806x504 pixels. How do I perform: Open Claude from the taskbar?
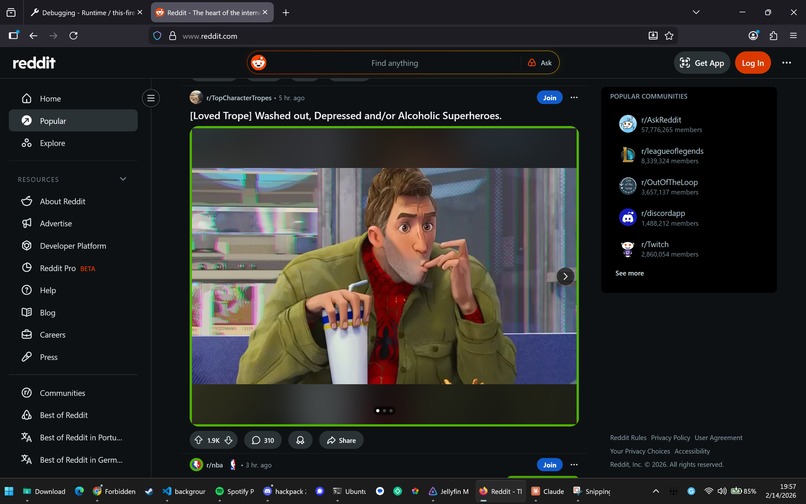pos(548,491)
